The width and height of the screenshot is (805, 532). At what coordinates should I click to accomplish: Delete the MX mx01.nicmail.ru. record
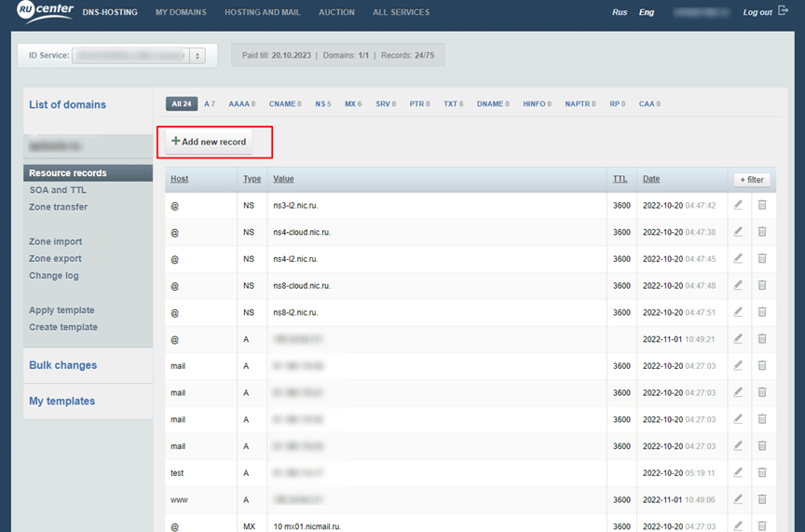[762, 525]
